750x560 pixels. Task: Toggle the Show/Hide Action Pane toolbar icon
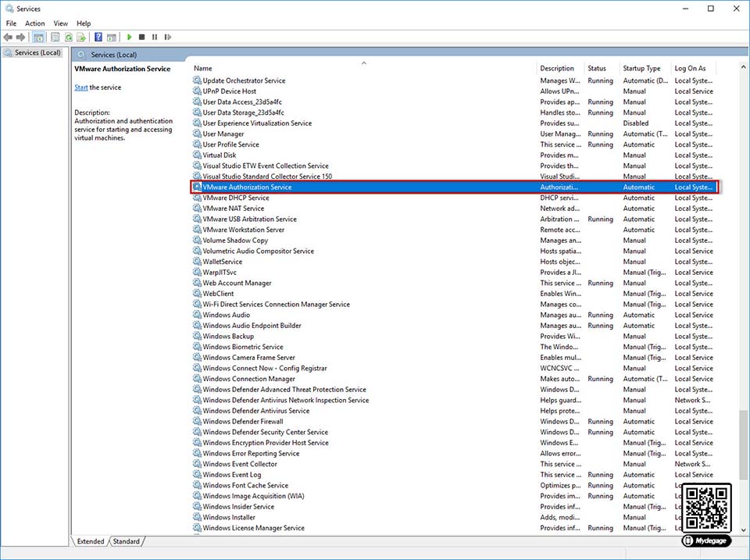pos(112,37)
